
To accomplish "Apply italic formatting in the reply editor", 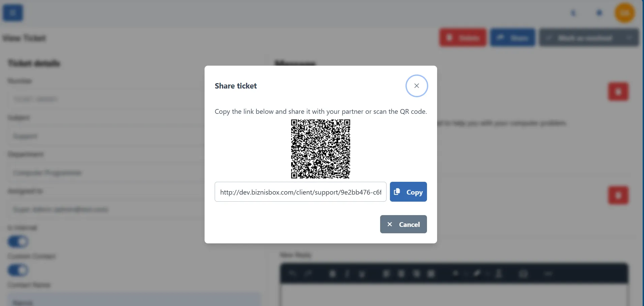I will pyautogui.click(x=347, y=273).
